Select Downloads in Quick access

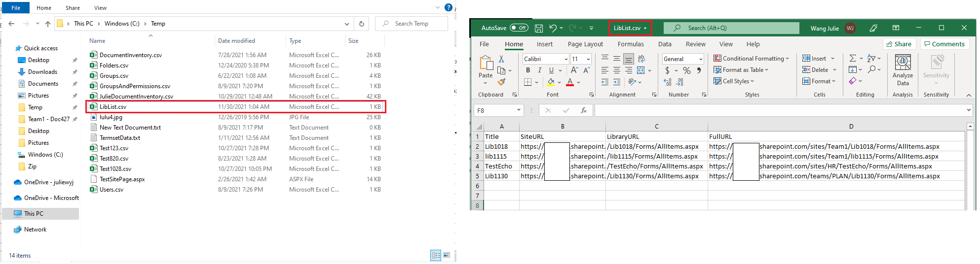click(42, 72)
